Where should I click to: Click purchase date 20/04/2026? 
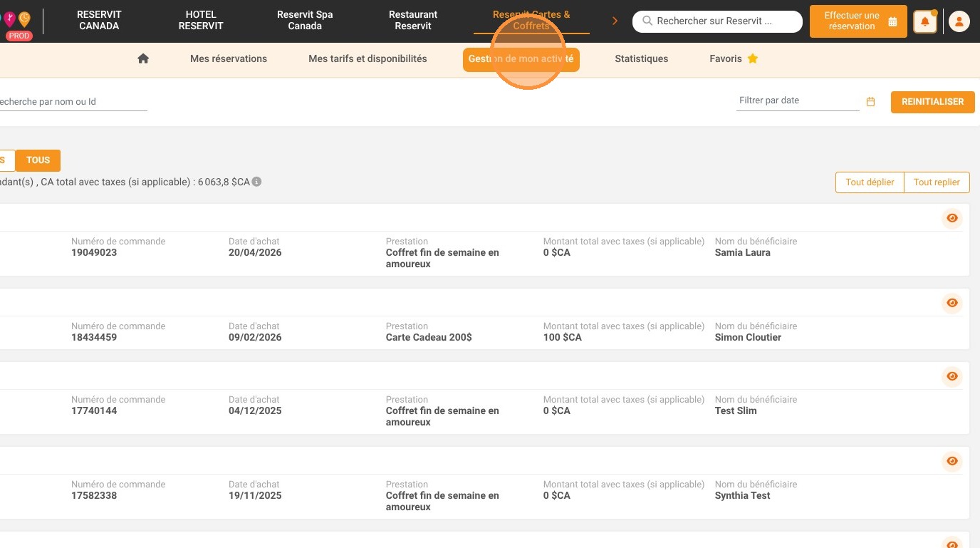coord(255,253)
